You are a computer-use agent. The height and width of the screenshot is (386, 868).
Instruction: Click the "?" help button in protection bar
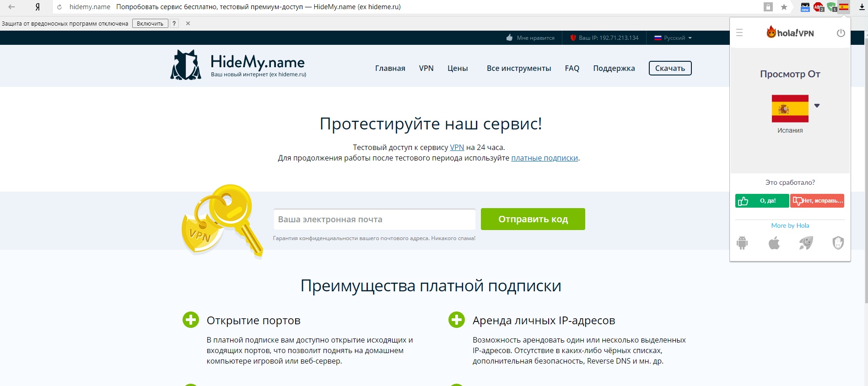click(174, 23)
